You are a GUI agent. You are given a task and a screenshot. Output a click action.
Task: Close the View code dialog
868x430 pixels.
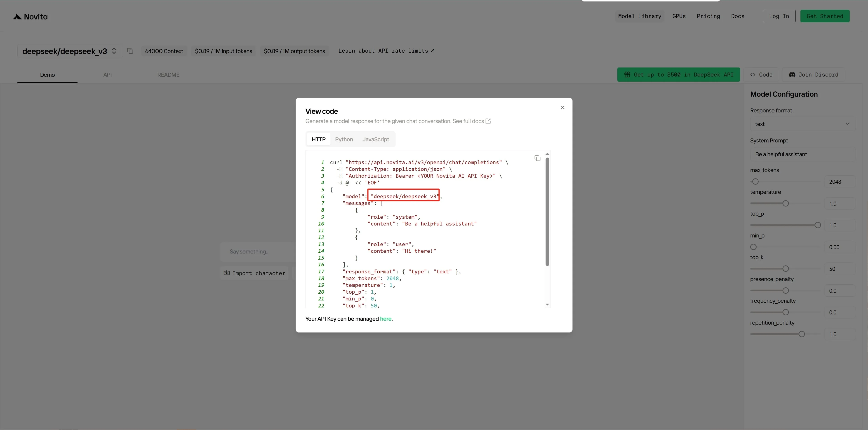click(562, 107)
